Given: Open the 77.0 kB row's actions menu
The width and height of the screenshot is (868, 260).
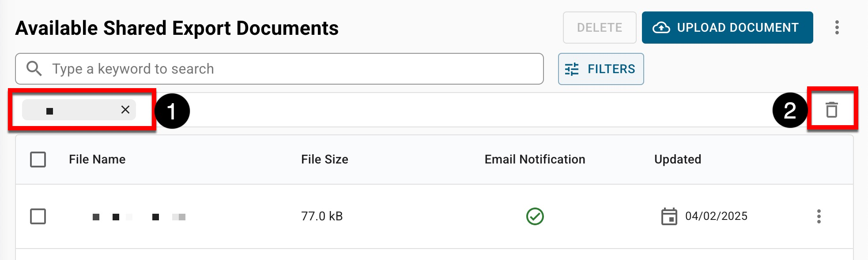Looking at the screenshot, I should pyautogui.click(x=819, y=216).
